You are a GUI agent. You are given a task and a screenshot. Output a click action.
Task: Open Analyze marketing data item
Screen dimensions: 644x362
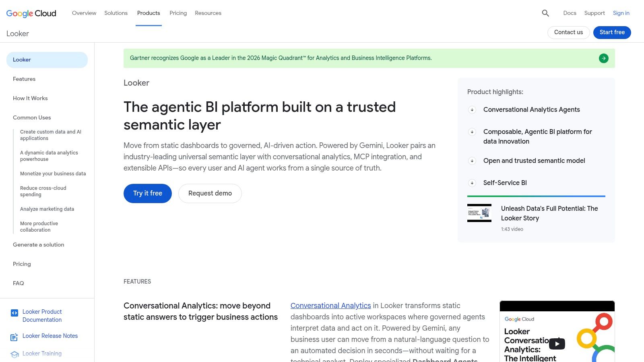47,209
